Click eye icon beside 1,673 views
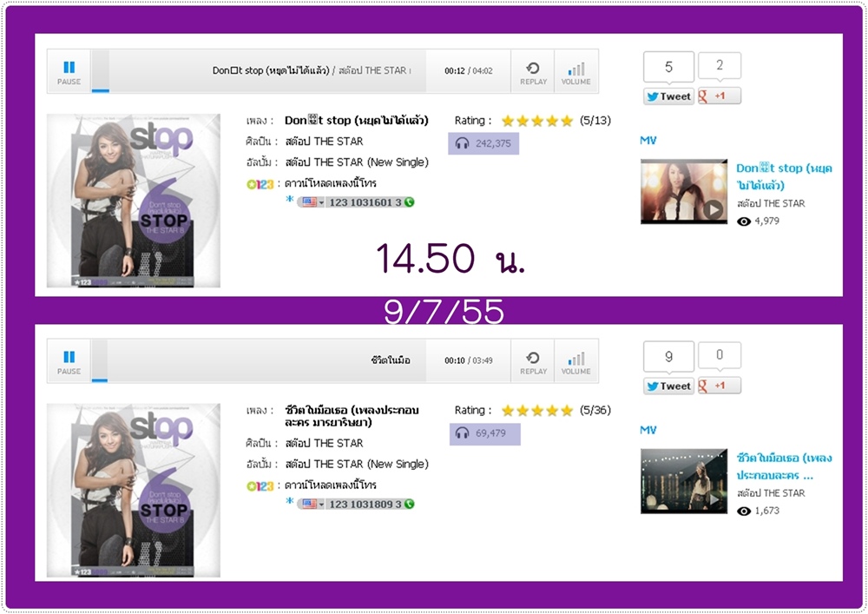The height and width of the screenshot is (614, 868). [x=744, y=511]
